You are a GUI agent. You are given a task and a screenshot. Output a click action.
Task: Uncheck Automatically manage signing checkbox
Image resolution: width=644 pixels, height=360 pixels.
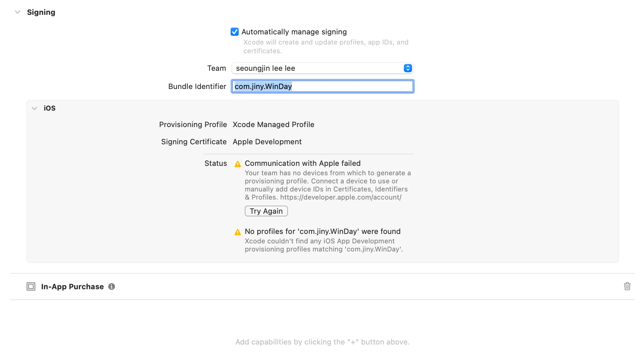click(x=235, y=32)
